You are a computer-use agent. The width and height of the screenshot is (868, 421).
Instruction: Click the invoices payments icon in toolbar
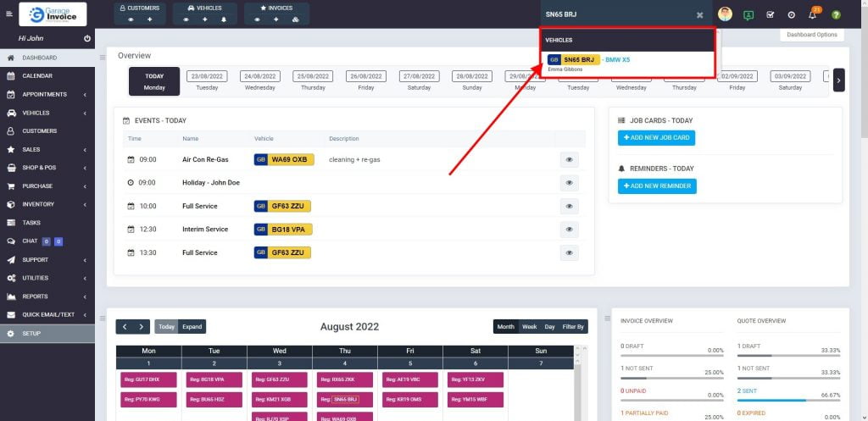[x=295, y=19]
